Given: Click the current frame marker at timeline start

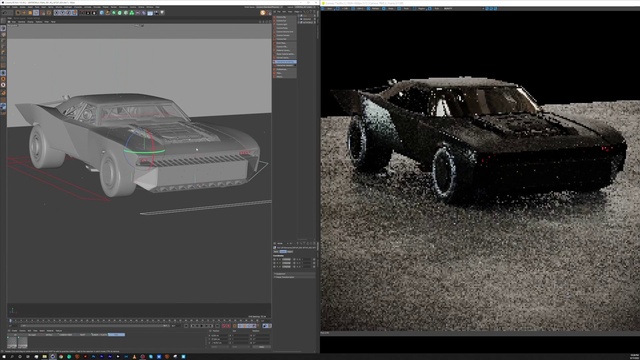Looking at the screenshot, I should 10,320.
